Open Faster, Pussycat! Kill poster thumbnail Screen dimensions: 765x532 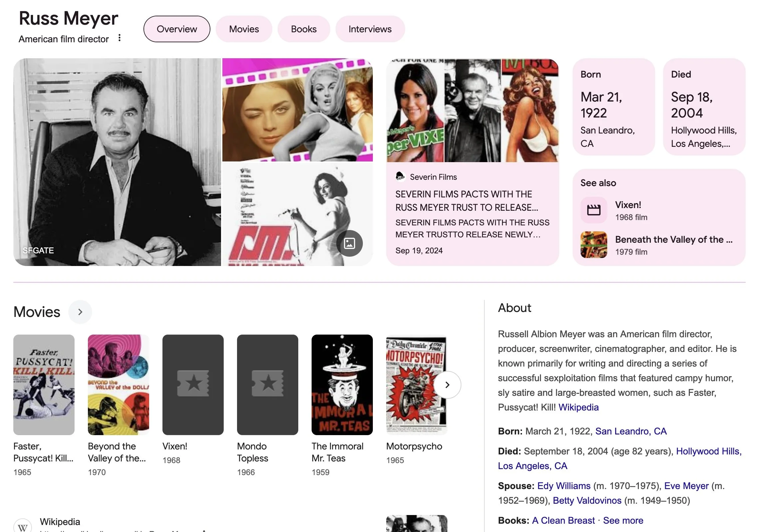[x=44, y=385]
